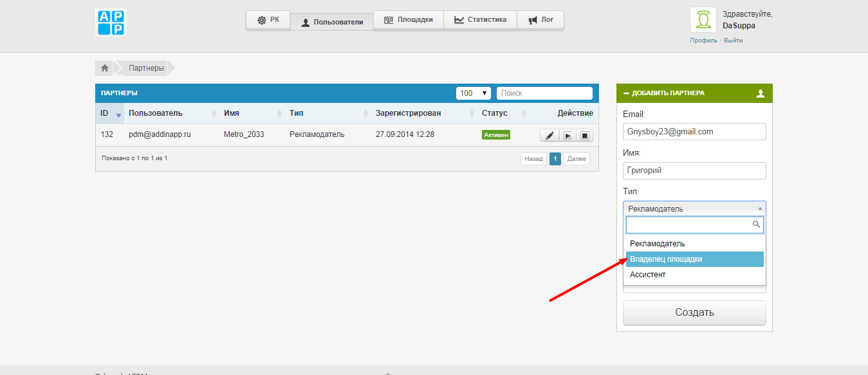Screen dimensions: 868x375
Task: Click the home breadcrumb icon
Action: pyautogui.click(x=104, y=68)
